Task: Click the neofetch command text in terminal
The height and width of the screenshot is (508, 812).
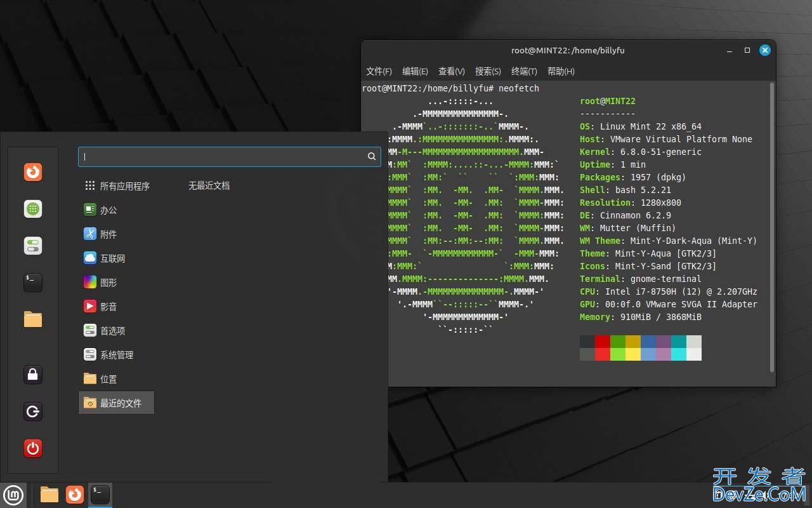Action: pyautogui.click(x=519, y=88)
